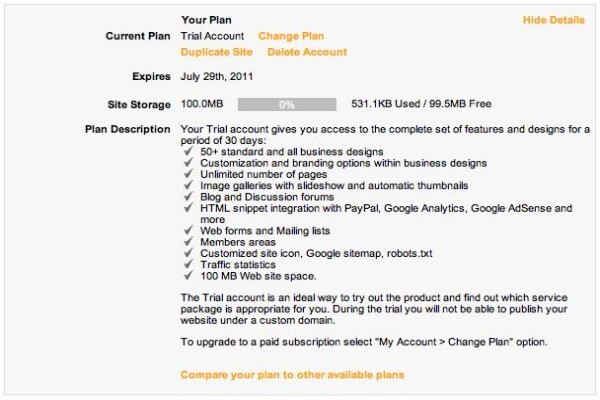Click checkmark beside Customized site icon
Screen dimensions: 600x400
[x=188, y=253]
